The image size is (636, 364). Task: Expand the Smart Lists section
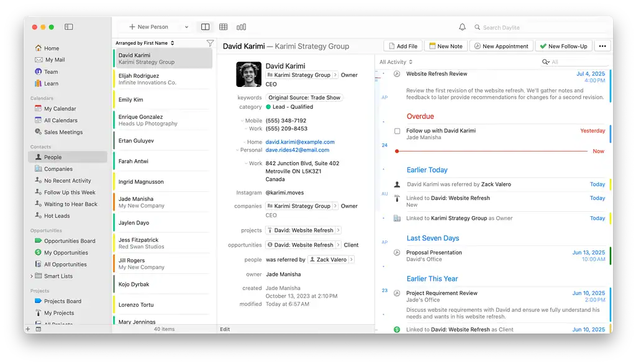(31, 275)
